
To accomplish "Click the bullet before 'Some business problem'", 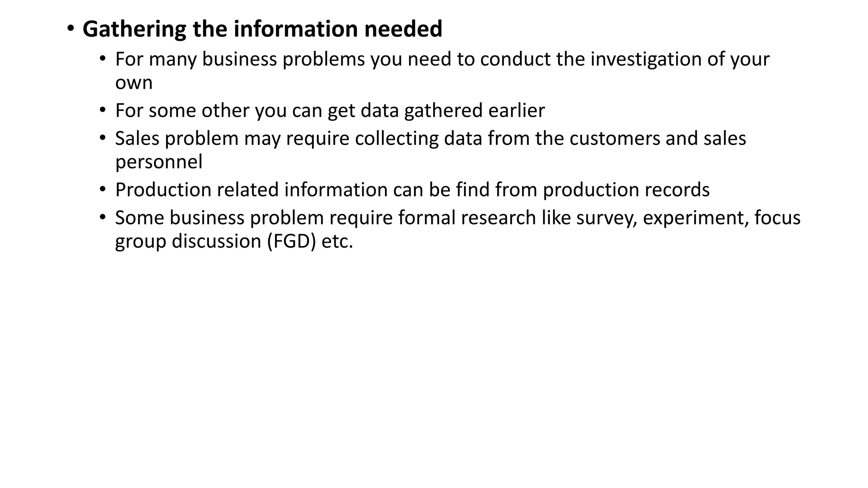I will 103,218.
